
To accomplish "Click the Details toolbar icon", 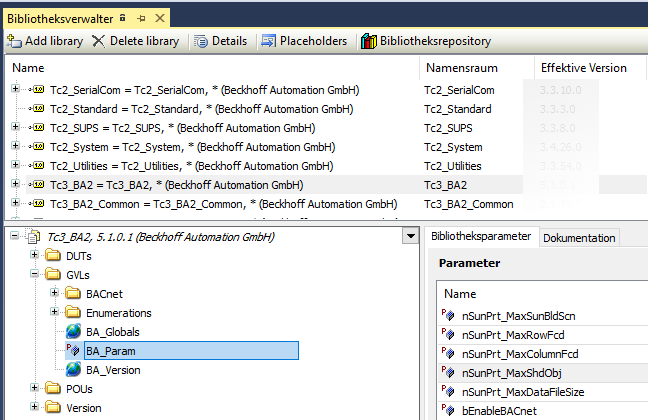I will pyautogui.click(x=201, y=41).
